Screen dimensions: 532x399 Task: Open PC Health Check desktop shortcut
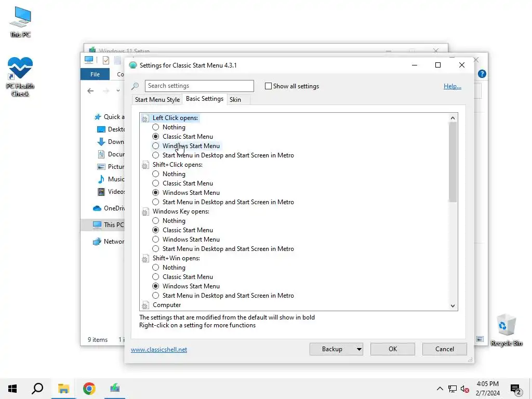[20, 77]
